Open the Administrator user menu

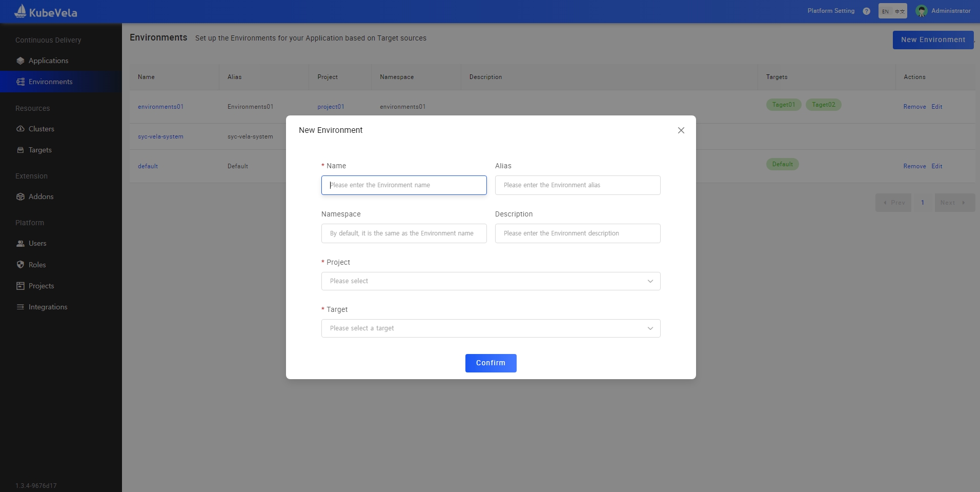point(943,11)
